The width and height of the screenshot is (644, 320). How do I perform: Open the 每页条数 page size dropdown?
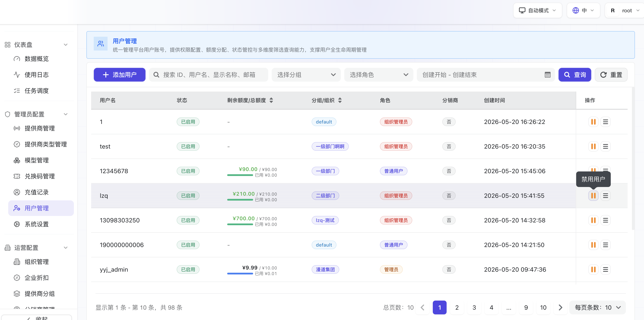[x=598, y=307]
